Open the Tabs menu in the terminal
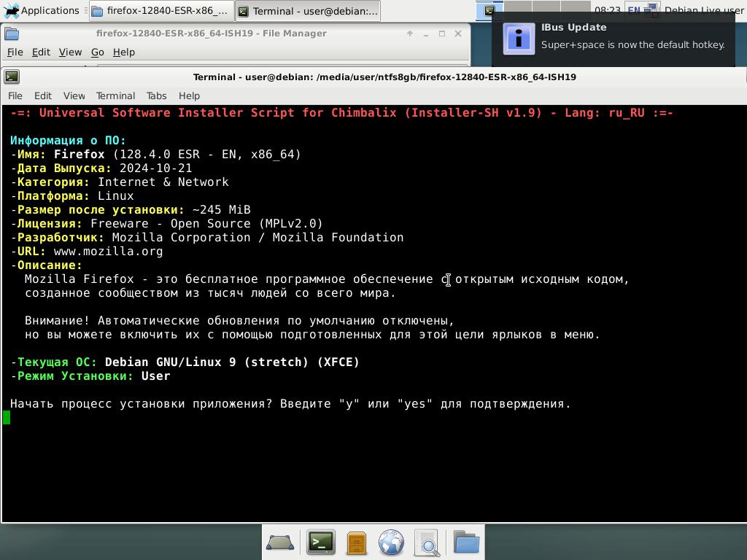The image size is (747, 560). click(156, 96)
